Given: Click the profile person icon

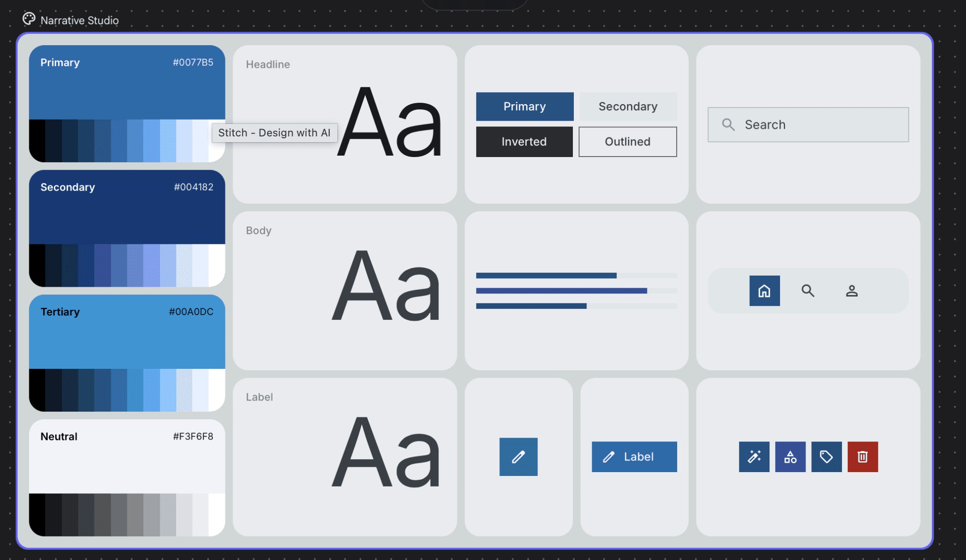Looking at the screenshot, I should [852, 291].
